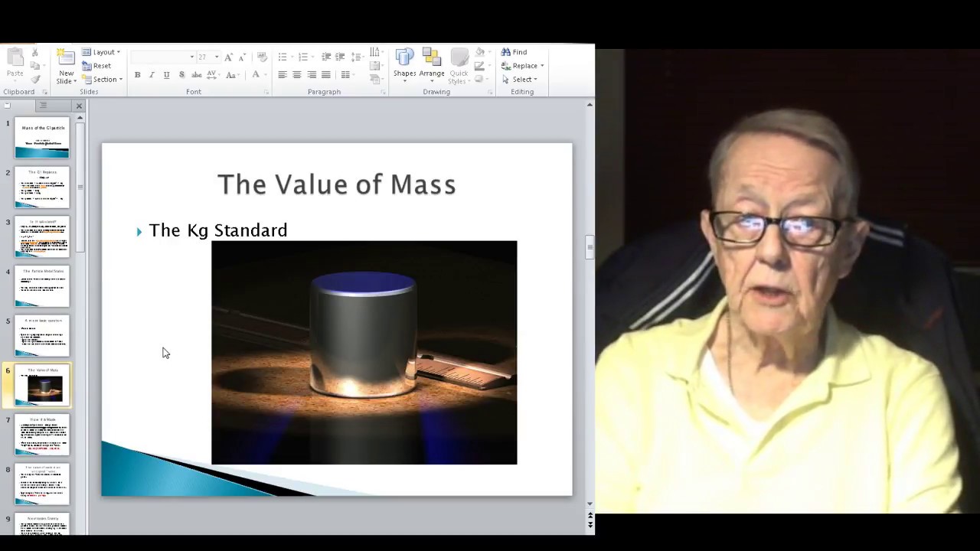The width and height of the screenshot is (980, 551).
Task: Increase list indent level
Action: [340, 57]
